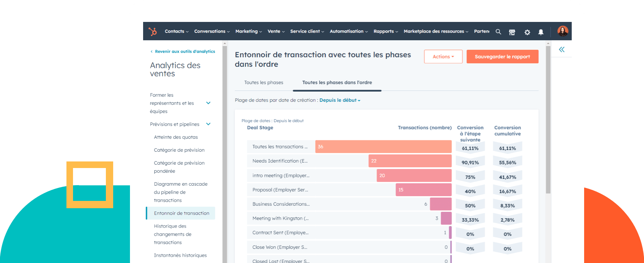Expand 'Former les représentants et les équipes' section
Image resolution: width=644 pixels, height=263 pixels.
tap(208, 103)
